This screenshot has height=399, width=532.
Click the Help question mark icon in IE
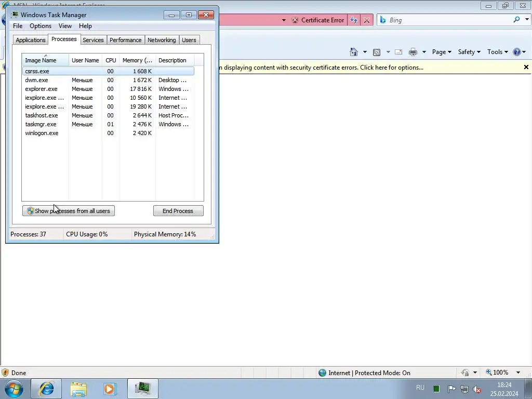[x=517, y=52]
